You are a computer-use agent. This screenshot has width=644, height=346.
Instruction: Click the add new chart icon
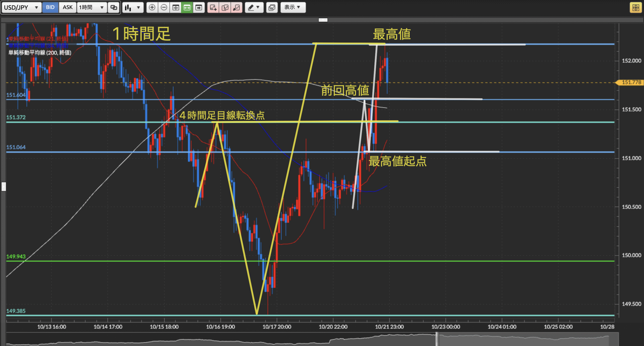coord(213,8)
